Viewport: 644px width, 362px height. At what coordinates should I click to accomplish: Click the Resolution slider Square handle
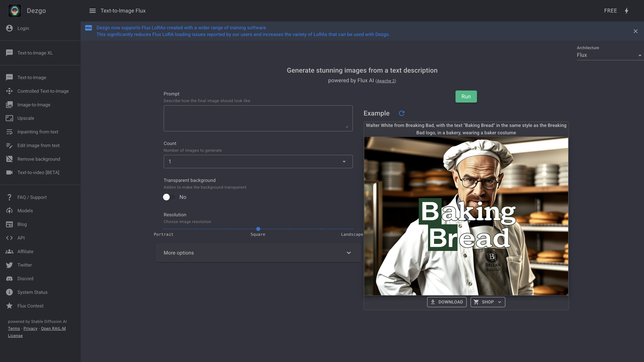(x=258, y=229)
